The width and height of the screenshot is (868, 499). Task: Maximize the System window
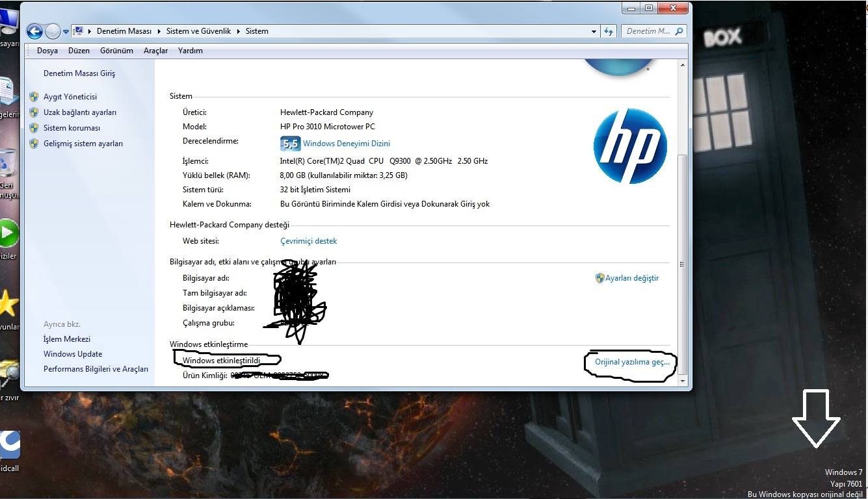(x=648, y=8)
